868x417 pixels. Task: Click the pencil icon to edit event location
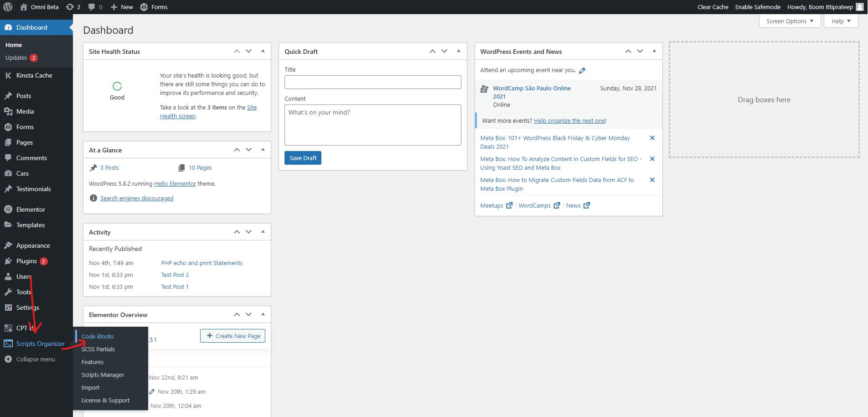click(582, 70)
